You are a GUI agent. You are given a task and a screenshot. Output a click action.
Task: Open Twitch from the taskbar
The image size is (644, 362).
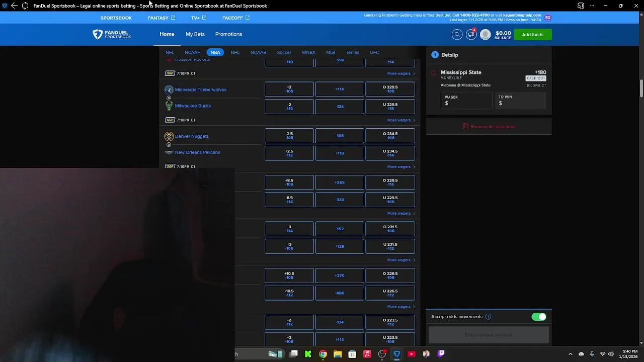(441, 354)
